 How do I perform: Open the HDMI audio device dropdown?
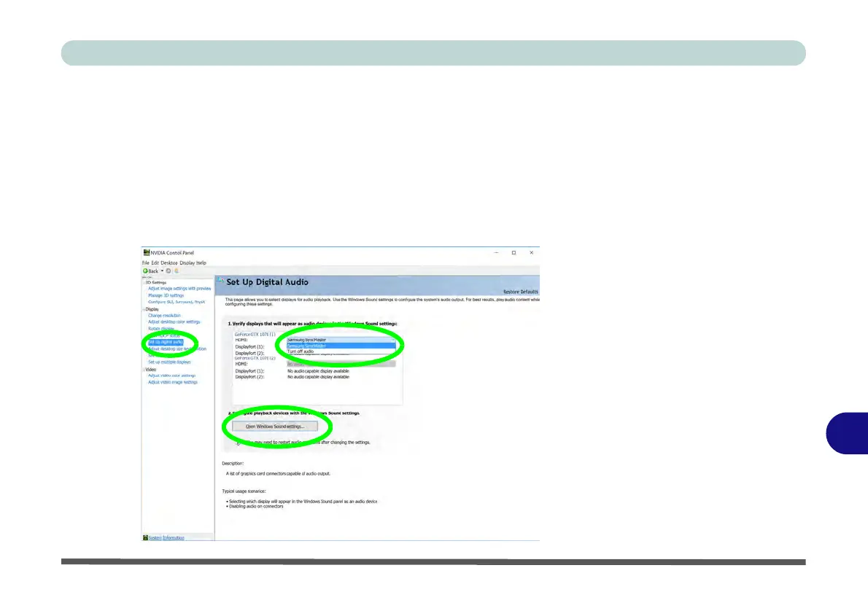click(341, 340)
